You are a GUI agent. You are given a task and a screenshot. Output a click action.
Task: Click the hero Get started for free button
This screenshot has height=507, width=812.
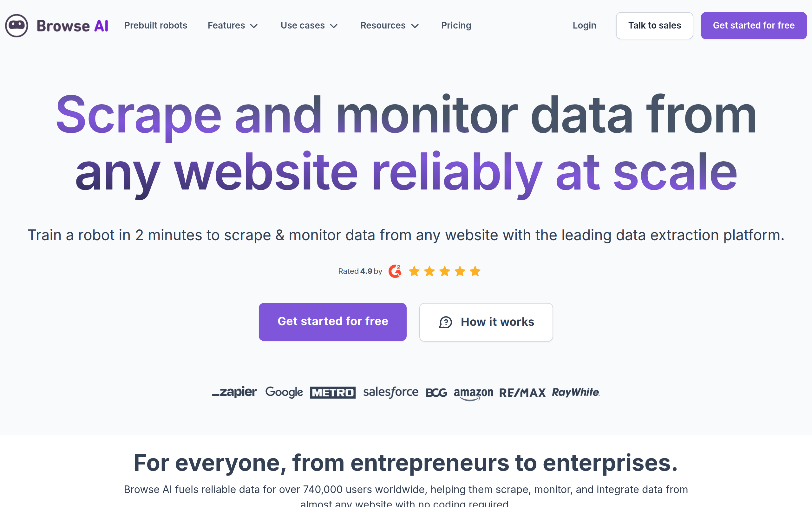click(332, 322)
